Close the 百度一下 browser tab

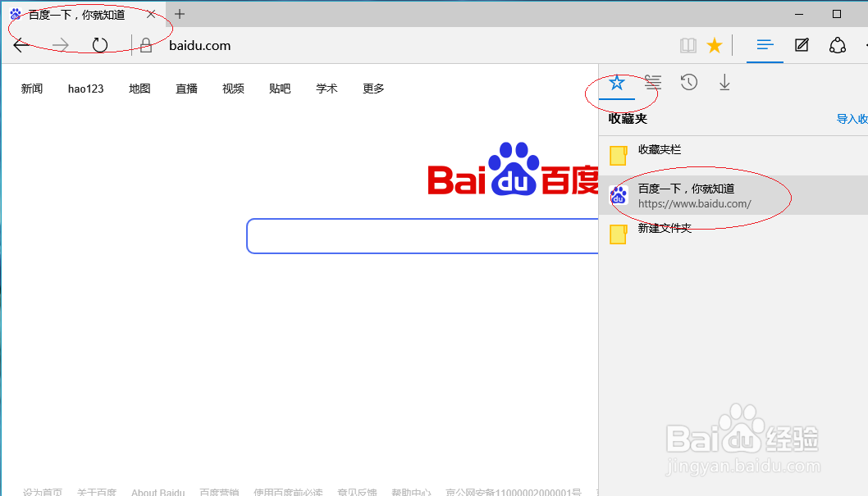tap(151, 15)
